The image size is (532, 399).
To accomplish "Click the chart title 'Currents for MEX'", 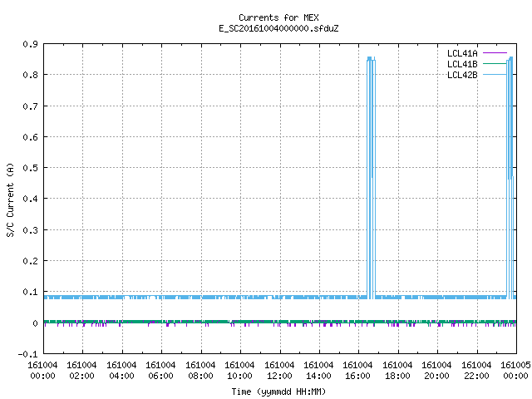I will tap(278, 17).
